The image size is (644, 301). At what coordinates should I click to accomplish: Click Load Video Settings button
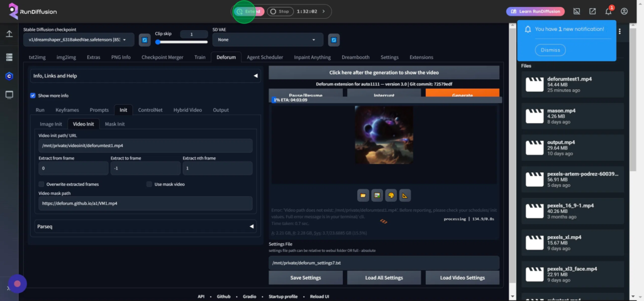coord(462,278)
